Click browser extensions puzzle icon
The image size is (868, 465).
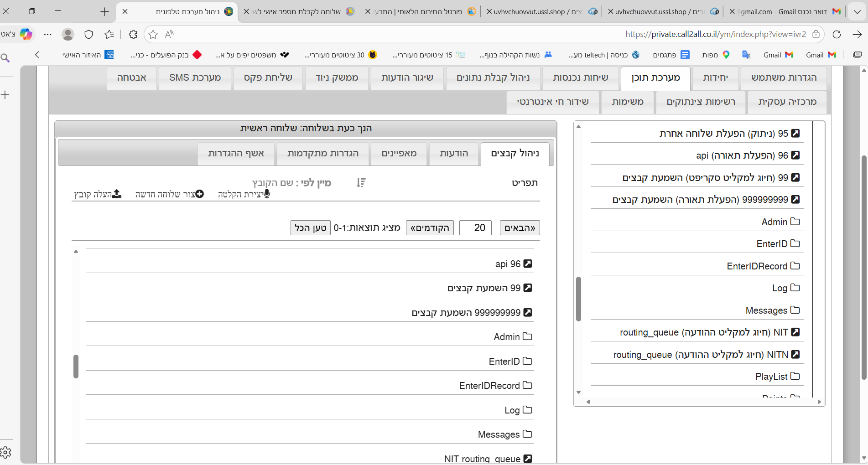[x=133, y=34]
